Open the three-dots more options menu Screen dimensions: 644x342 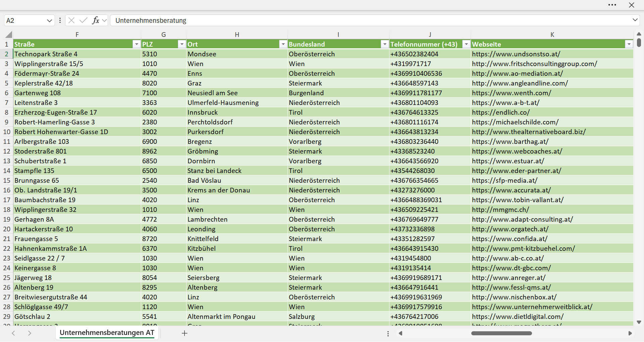pyautogui.click(x=612, y=5)
